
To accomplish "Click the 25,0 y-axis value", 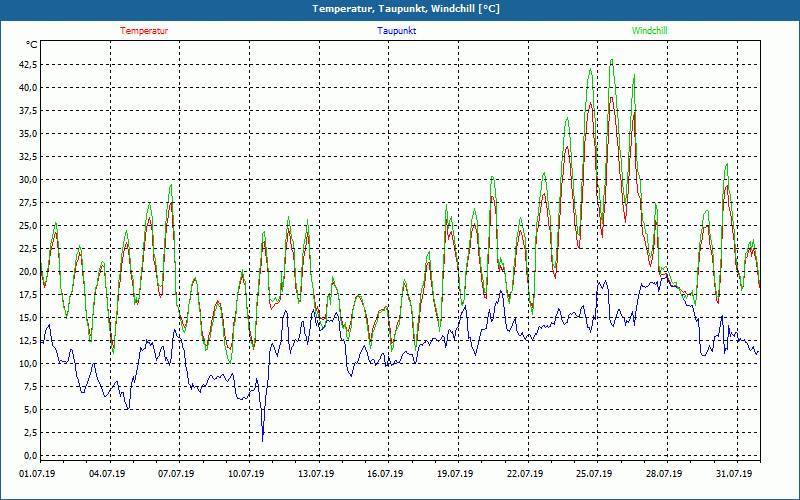I will tap(27, 226).
